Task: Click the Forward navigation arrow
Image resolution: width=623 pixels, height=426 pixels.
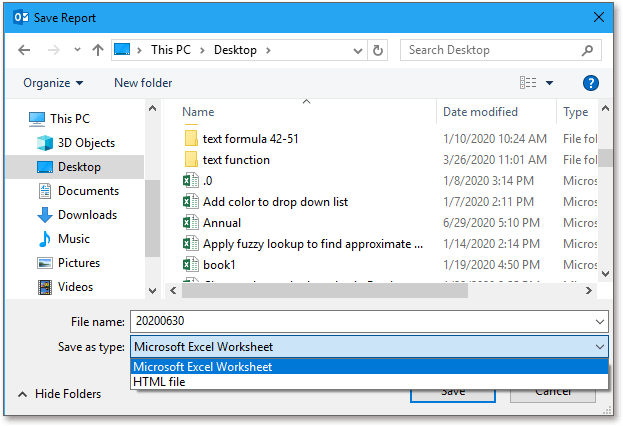Action: coord(54,50)
